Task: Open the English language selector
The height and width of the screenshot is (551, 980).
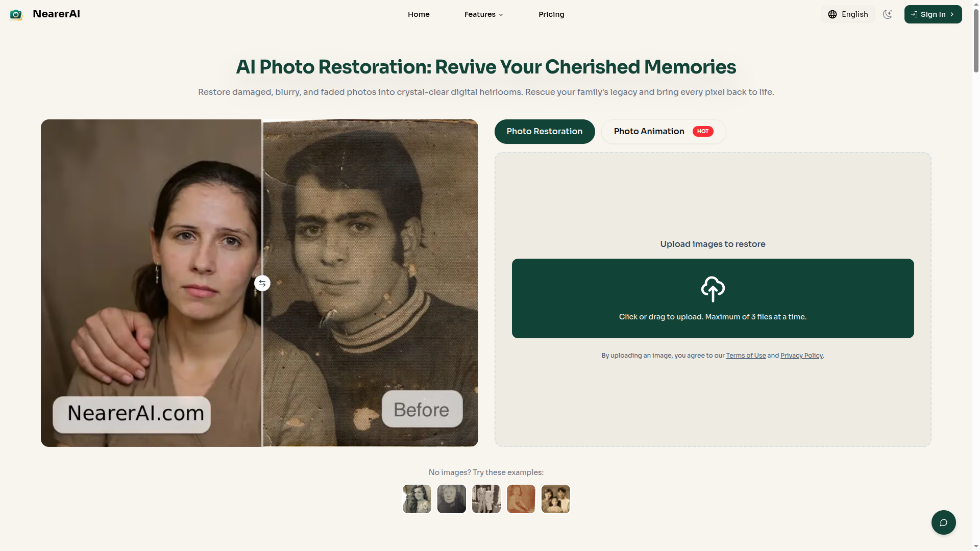Action: point(848,14)
